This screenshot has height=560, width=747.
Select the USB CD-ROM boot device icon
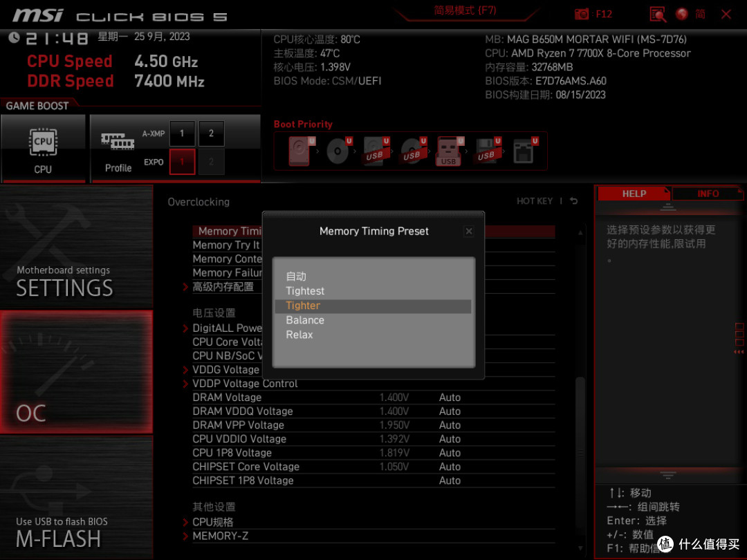(x=413, y=151)
